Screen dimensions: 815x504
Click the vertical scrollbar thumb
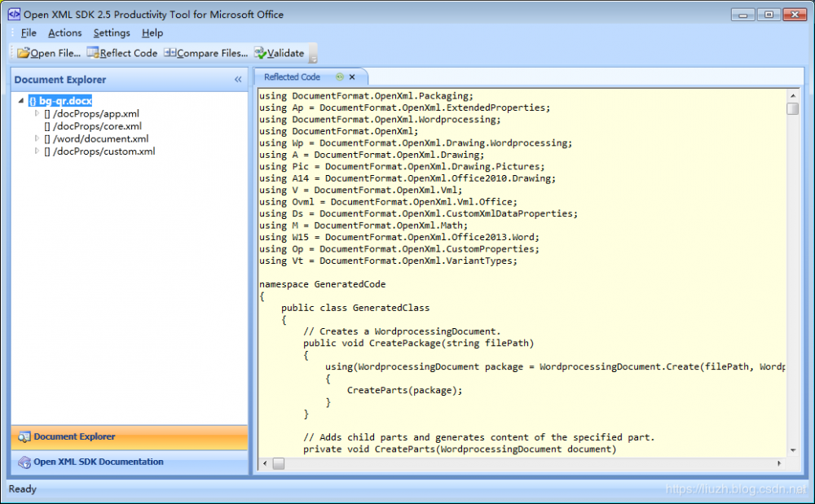[793, 108]
